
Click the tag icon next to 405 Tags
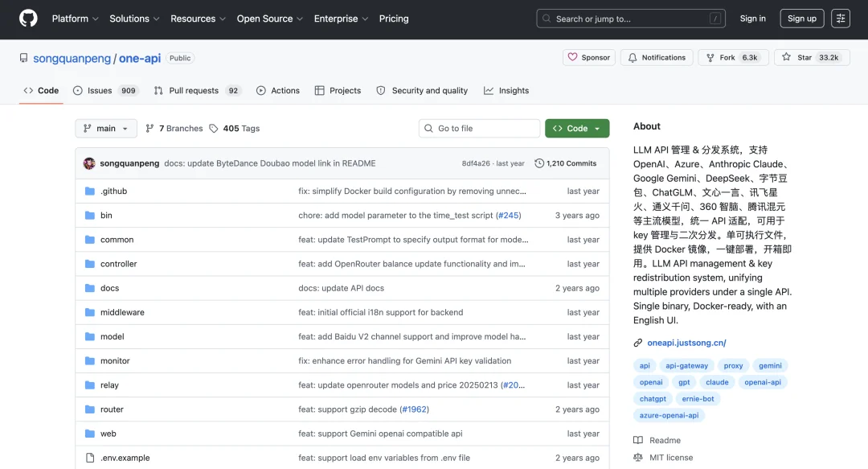214,128
